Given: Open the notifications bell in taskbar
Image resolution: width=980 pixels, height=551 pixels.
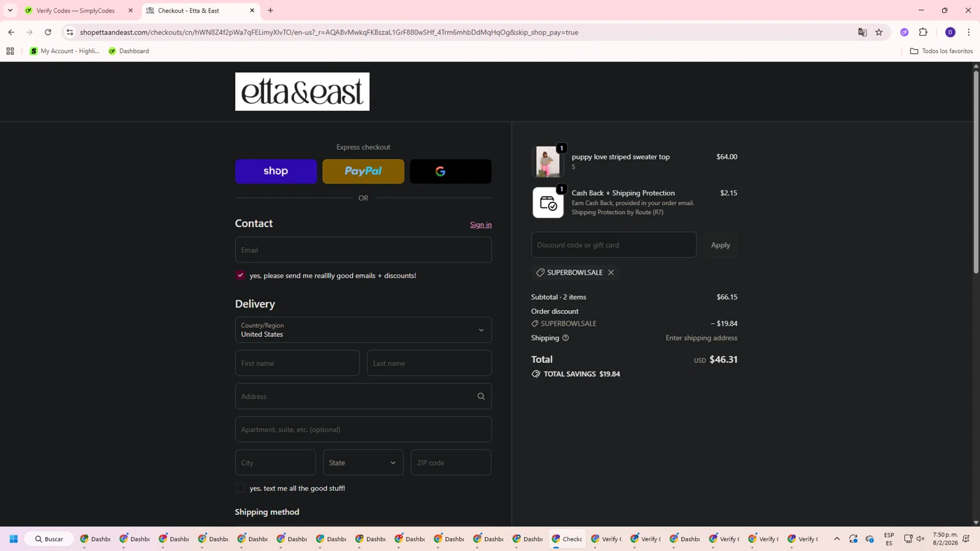Looking at the screenshot, I should (x=966, y=539).
